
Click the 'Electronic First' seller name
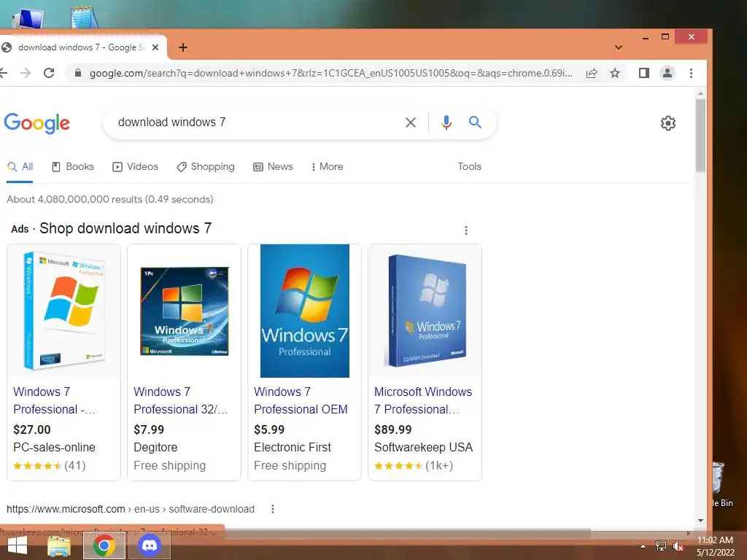coord(292,447)
